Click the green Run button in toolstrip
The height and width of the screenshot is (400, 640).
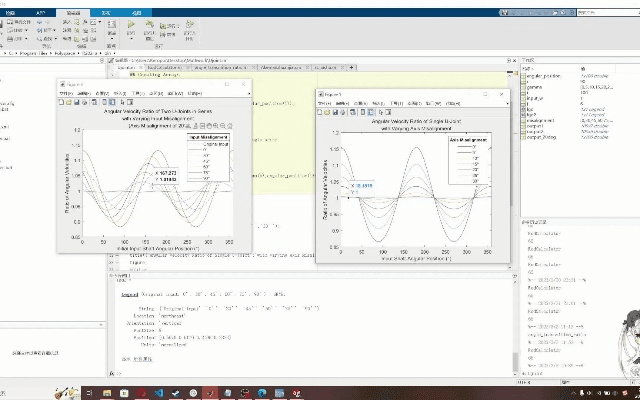tap(133, 25)
